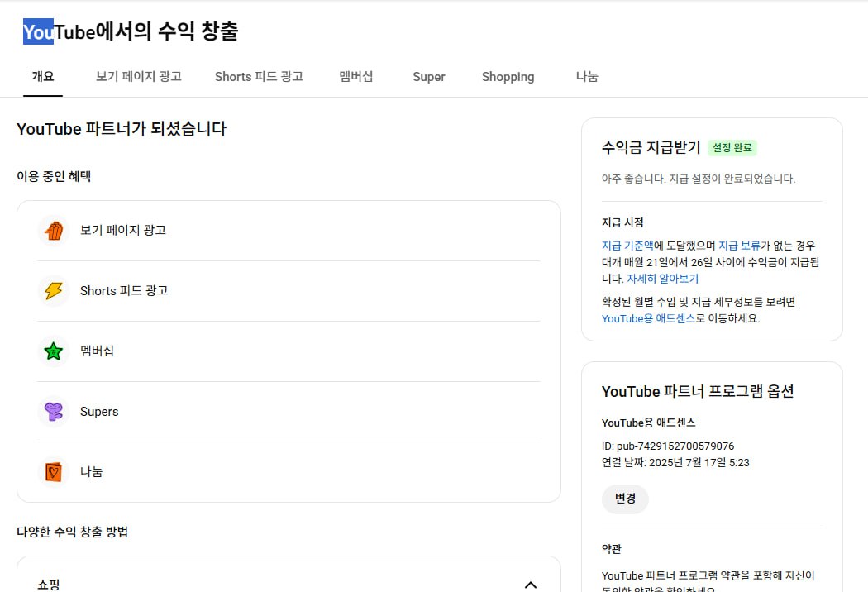Click the purple Supers icon

pos(54,412)
